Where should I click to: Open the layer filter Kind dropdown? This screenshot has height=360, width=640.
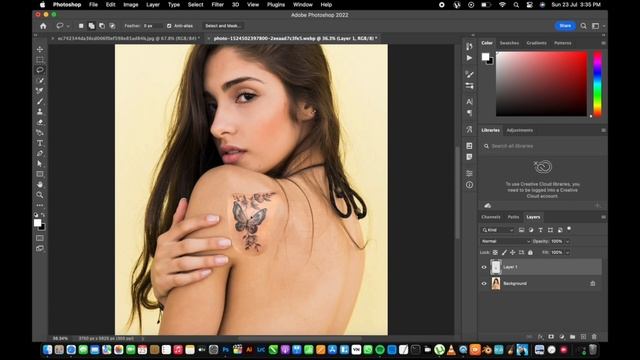tap(498, 230)
